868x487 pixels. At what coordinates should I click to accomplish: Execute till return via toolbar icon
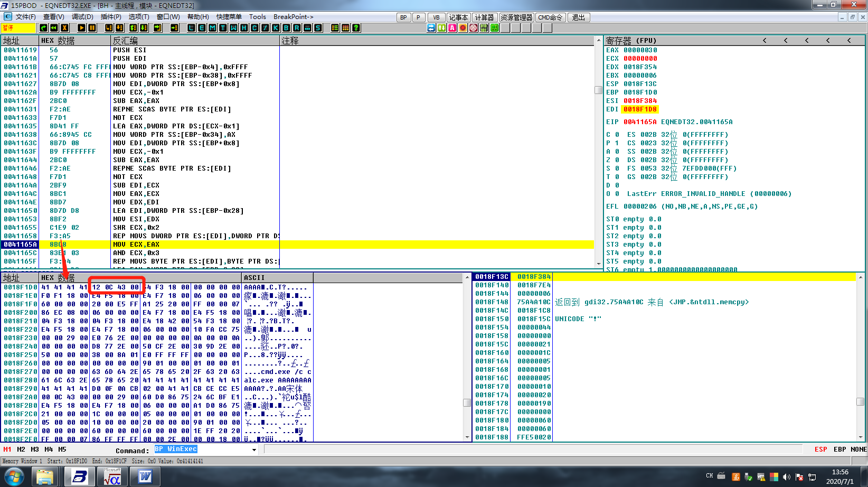[x=158, y=28]
